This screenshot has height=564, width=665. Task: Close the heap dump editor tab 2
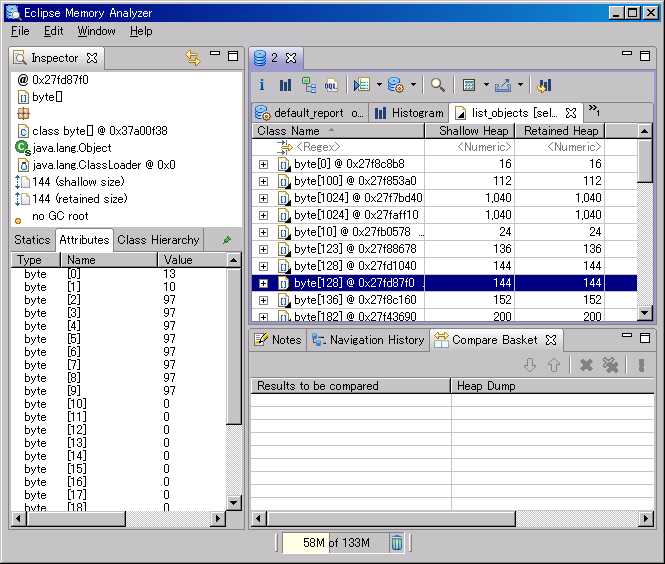291,58
